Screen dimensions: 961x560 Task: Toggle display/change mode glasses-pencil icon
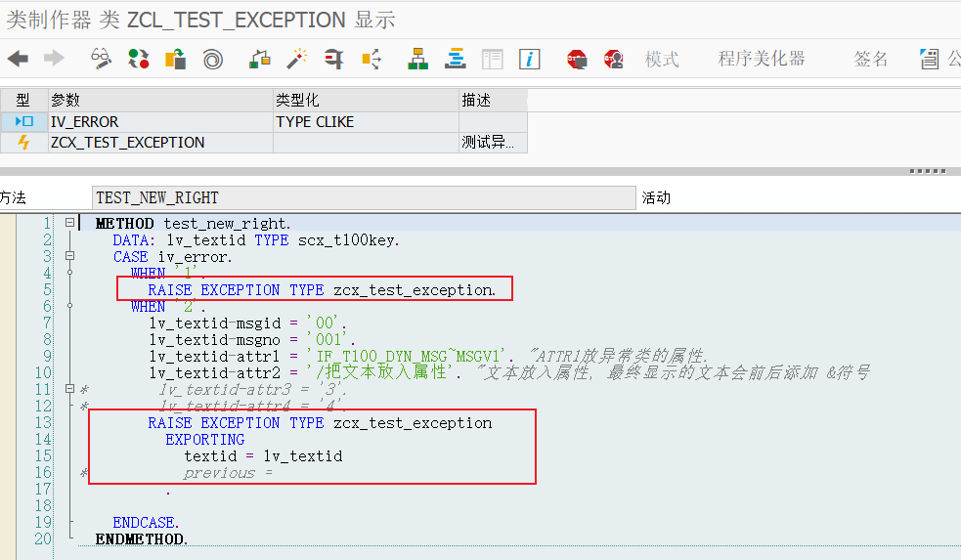pyautogui.click(x=101, y=59)
